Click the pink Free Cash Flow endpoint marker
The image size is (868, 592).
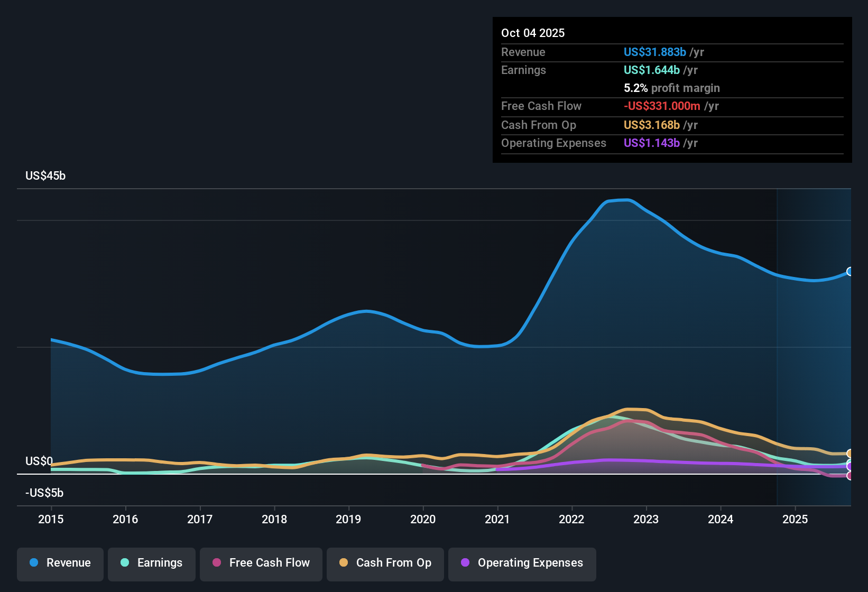tap(849, 476)
